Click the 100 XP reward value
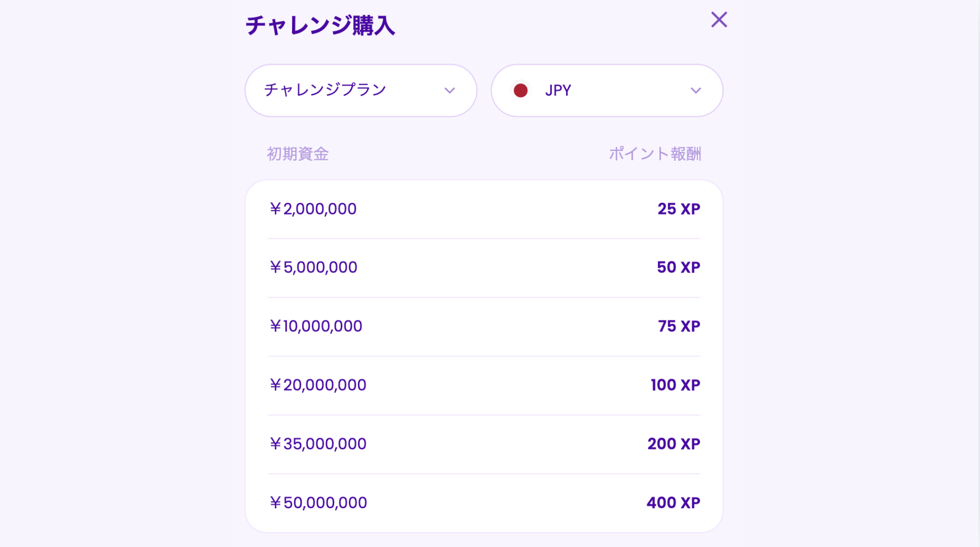 click(675, 385)
